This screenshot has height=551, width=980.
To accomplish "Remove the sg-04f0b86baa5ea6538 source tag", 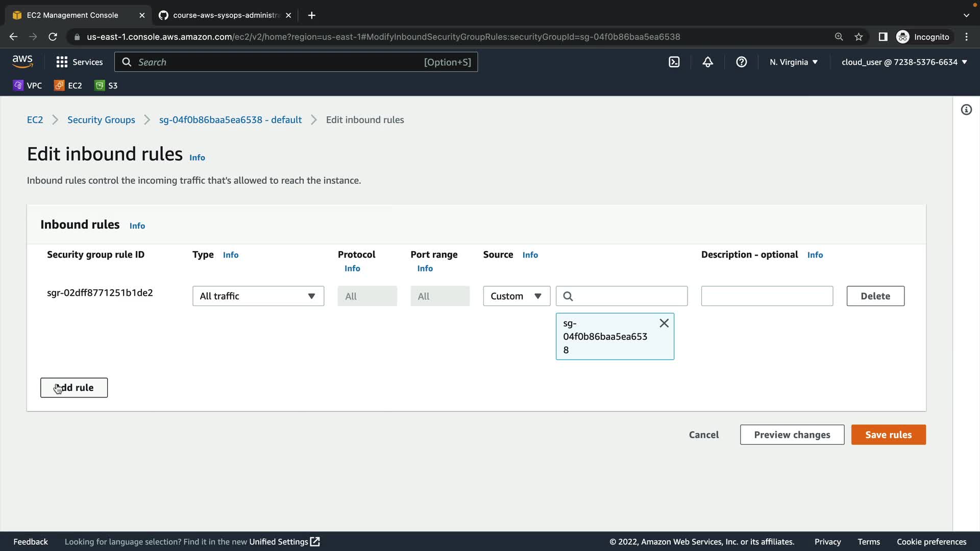I will [x=664, y=323].
